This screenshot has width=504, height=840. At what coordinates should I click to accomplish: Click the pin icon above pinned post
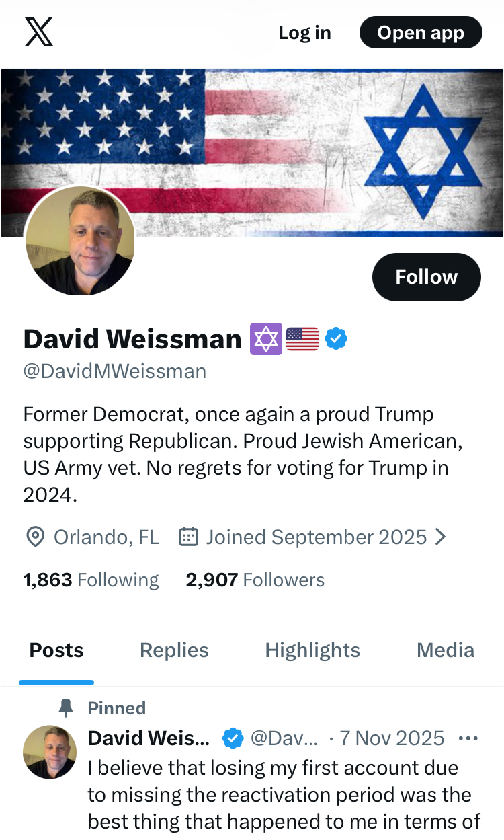66,708
